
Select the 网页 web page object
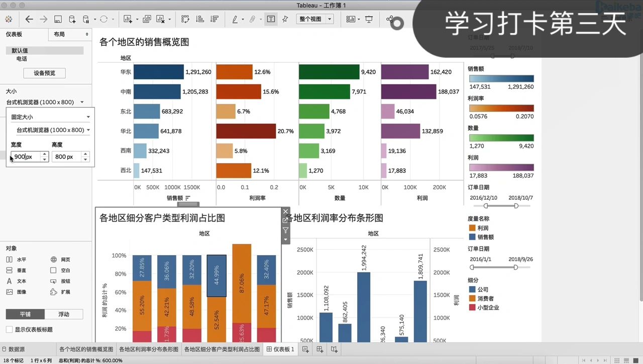tap(60, 260)
